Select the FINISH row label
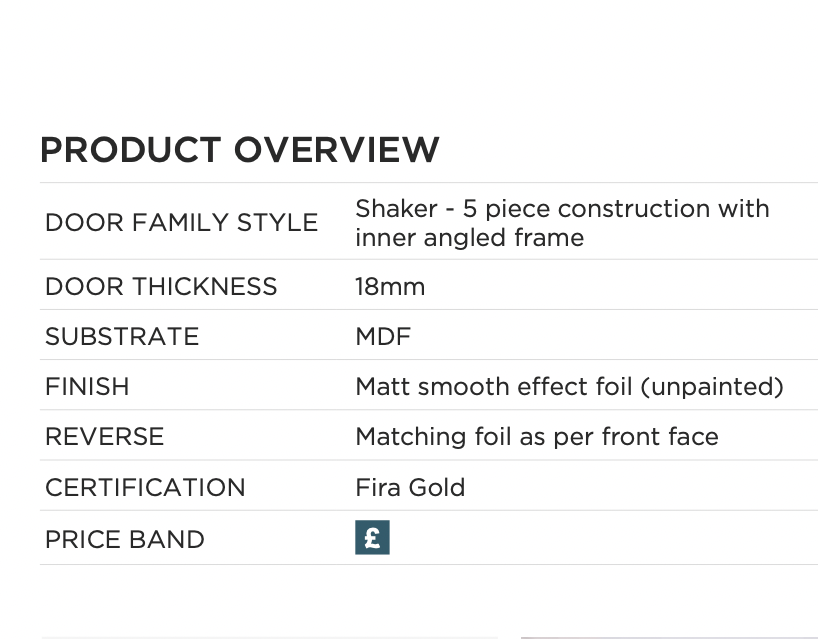 [x=87, y=387]
